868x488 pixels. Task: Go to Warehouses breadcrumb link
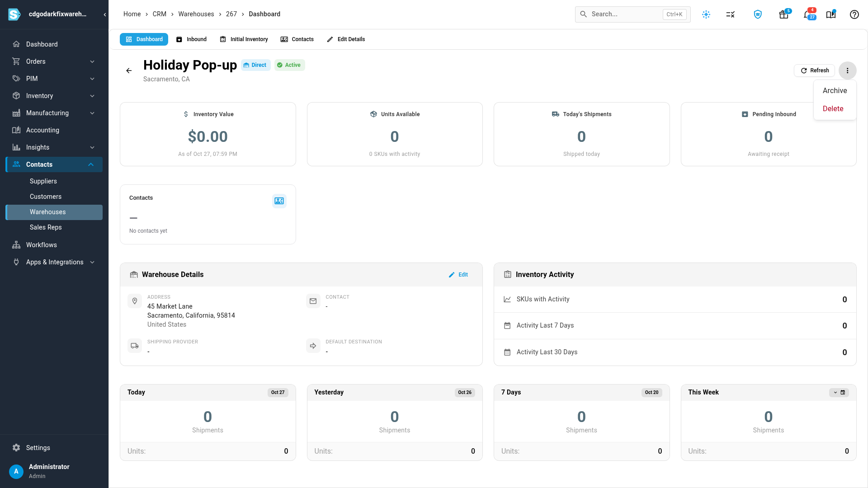tap(196, 14)
